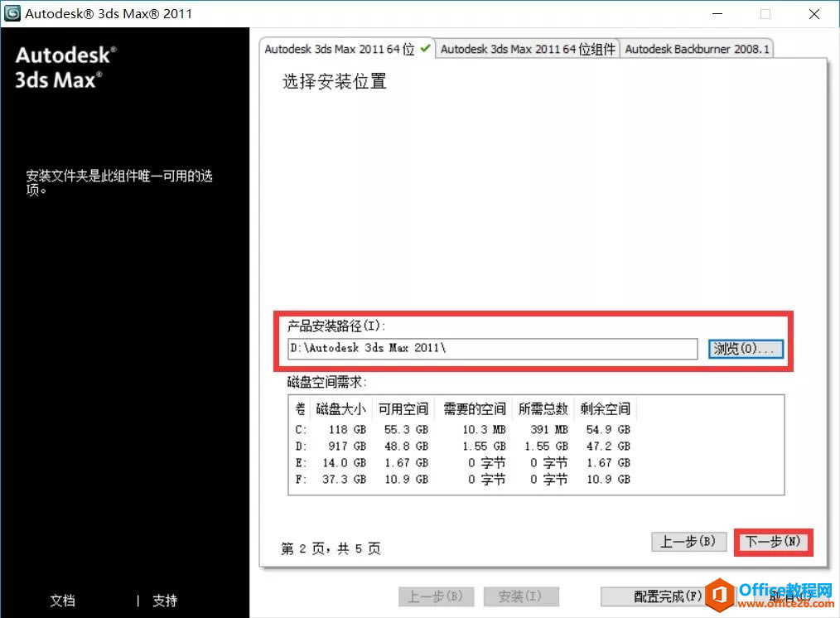Open the 文档 link in sidebar

point(63,601)
